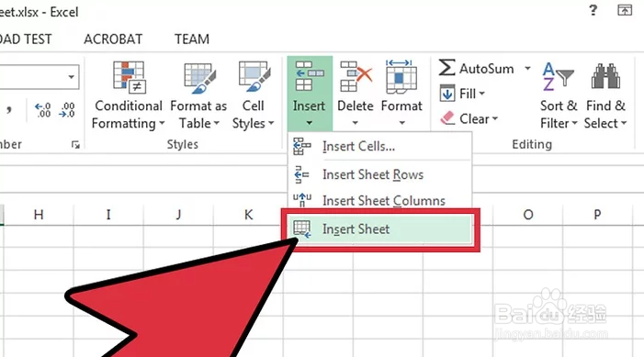
Task: Click the Clear eraser icon
Action: [447, 118]
